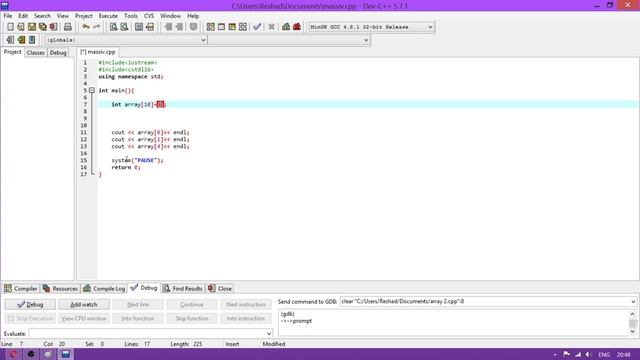Click the Stop Execution X toolbar icon
640x360 pixels.
coord(271,27)
